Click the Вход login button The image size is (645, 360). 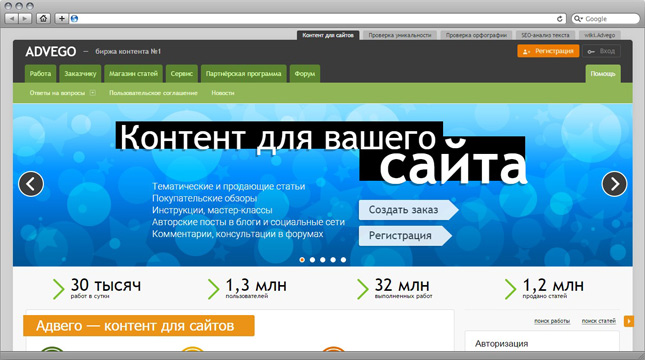[601, 51]
